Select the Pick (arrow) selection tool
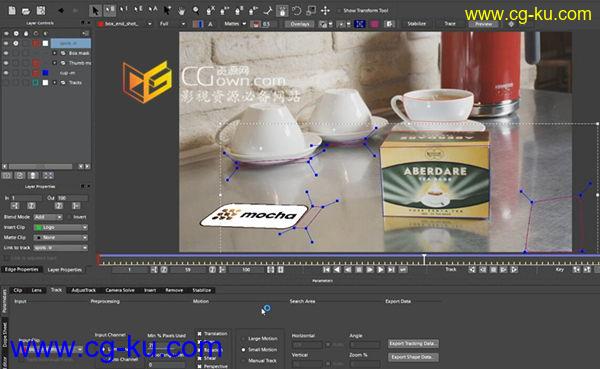600x369 pixels. [95, 10]
